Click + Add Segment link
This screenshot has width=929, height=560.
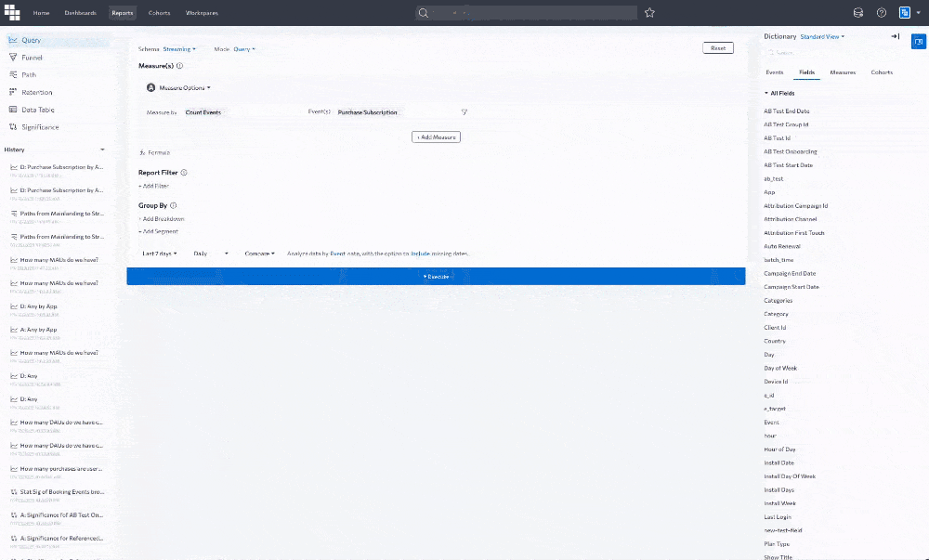(x=158, y=231)
